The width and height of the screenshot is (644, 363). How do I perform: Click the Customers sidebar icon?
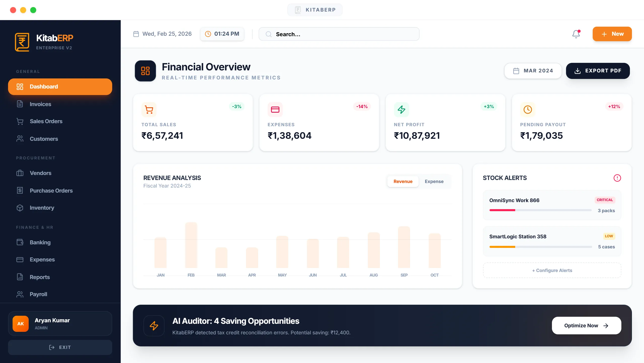(20, 139)
